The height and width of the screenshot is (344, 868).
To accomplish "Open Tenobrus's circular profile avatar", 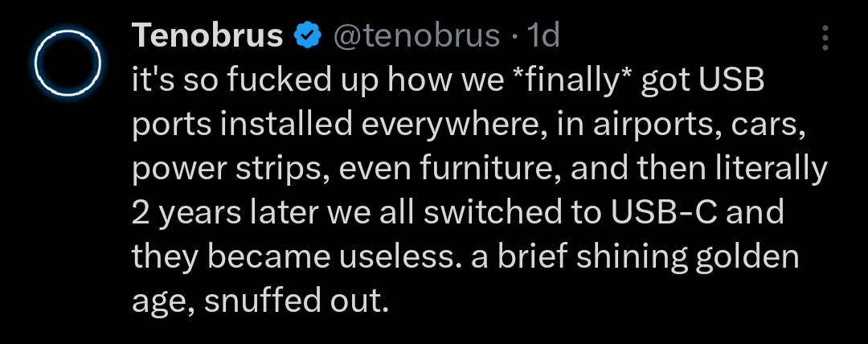I will coord(68,62).
